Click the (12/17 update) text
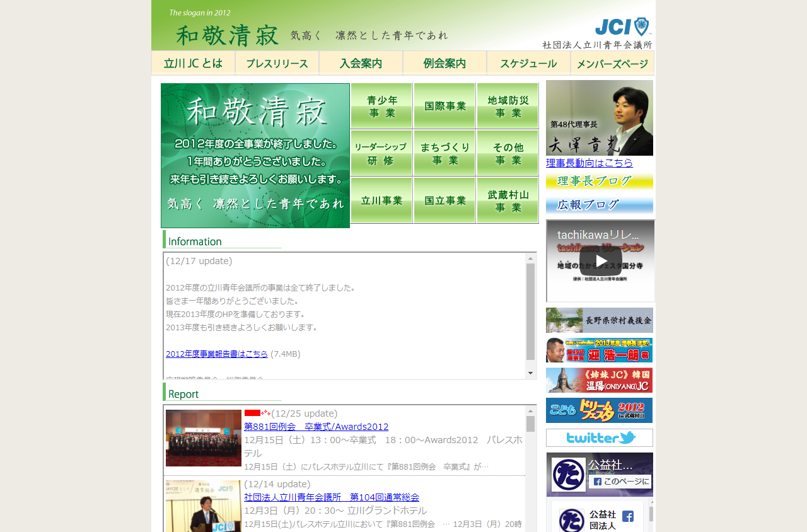Screen dimensions: 807x532 pyautogui.click(x=199, y=261)
